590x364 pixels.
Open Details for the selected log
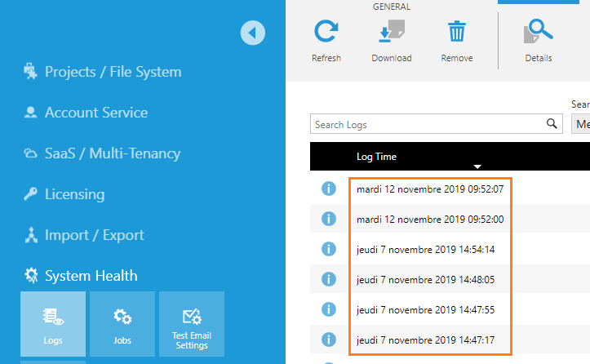[539, 41]
